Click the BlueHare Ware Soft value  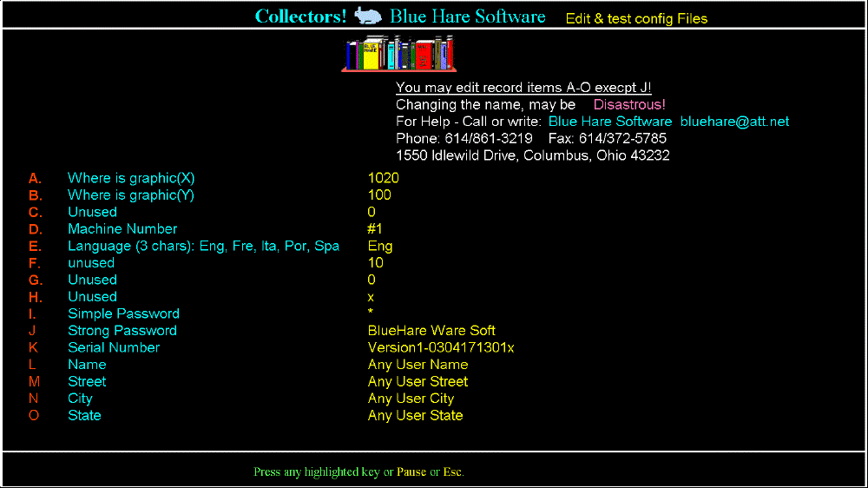coord(431,331)
